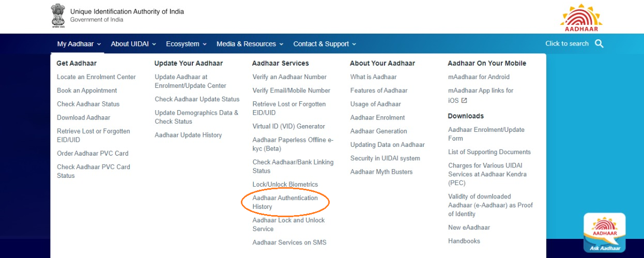Expand the My Aadhaar dropdown menu
The width and height of the screenshot is (644, 258).
click(79, 44)
